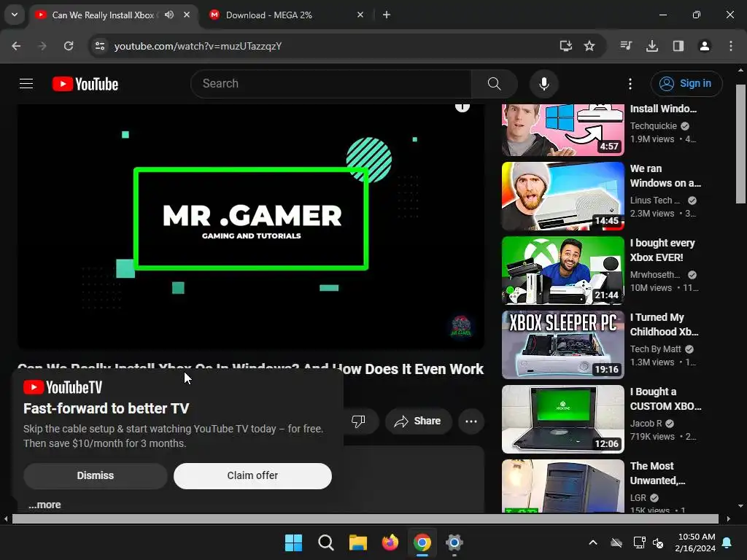Open the 'I bought every Xbox EVER!' thumbnail

click(562, 270)
